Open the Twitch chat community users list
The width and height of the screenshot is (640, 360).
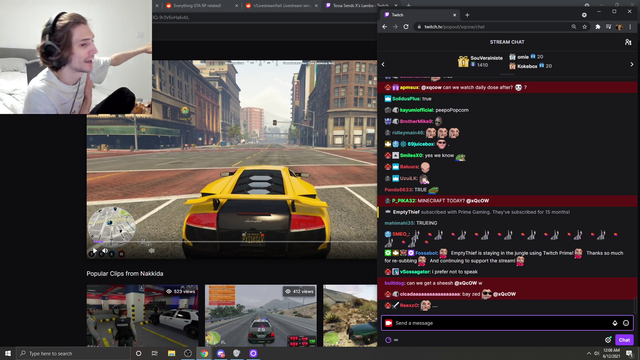click(628, 42)
